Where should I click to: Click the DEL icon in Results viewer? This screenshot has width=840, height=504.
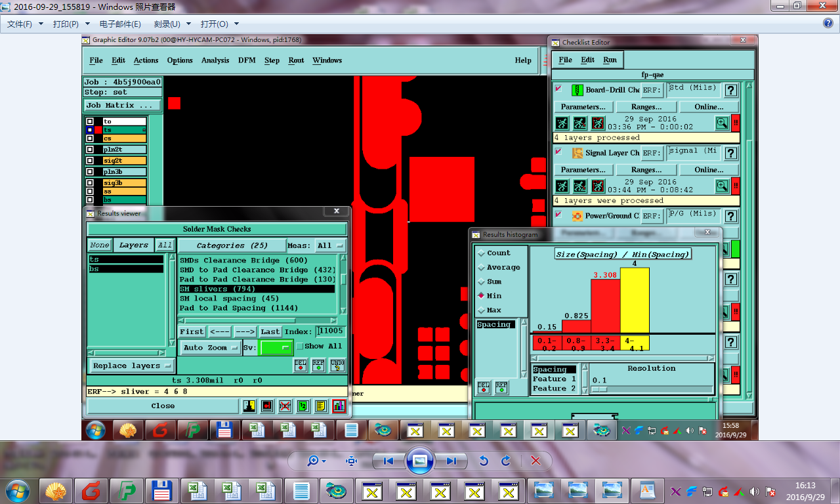tap(301, 366)
